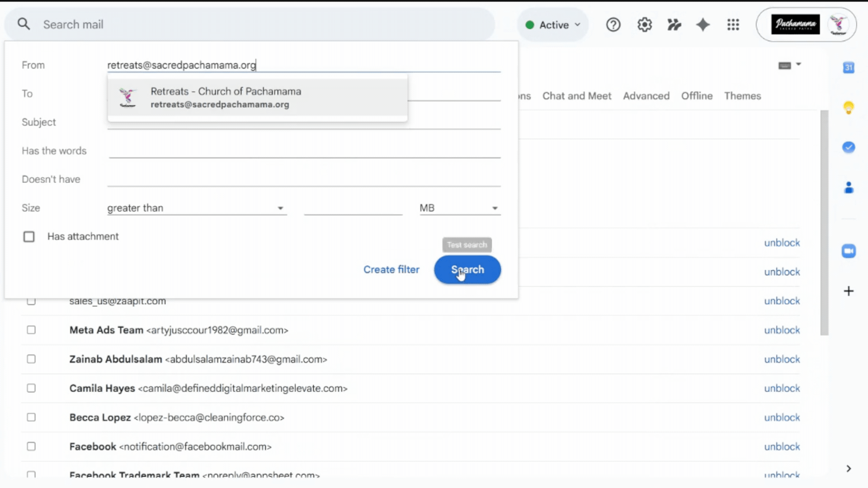
Task: Switch to the Advanced settings tab
Action: point(646,96)
